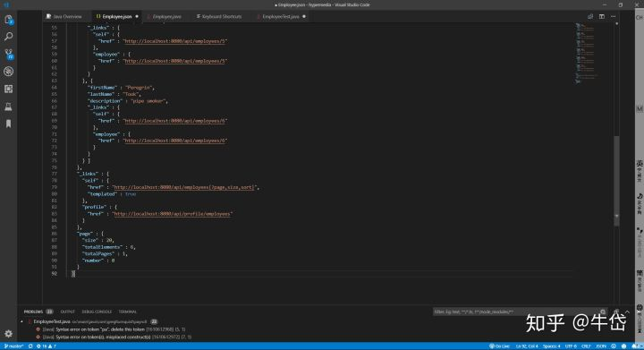Viewport: 644px width, 350px height.
Task: Open the Manage gear icon
Action: pos(8,334)
